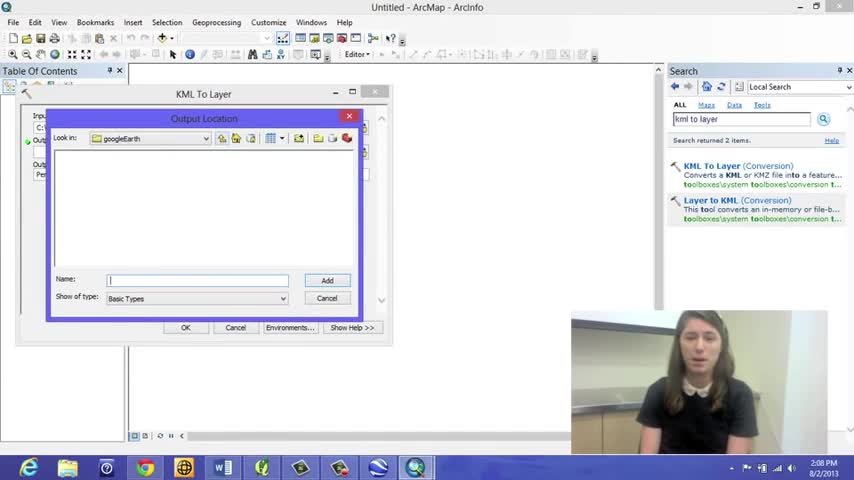Viewport: 854px width, 480px height.
Task: Open Internet Explorer from taskbar
Action: [x=28, y=467]
